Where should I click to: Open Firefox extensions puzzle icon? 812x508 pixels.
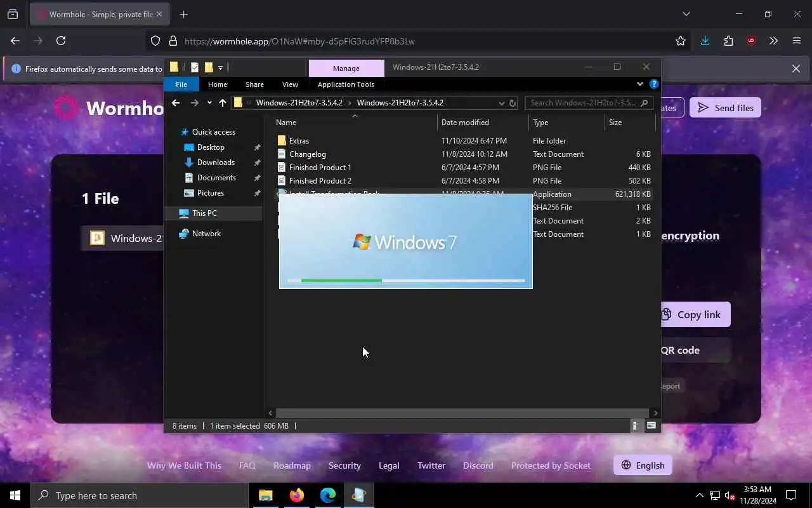tap(728, 41)
